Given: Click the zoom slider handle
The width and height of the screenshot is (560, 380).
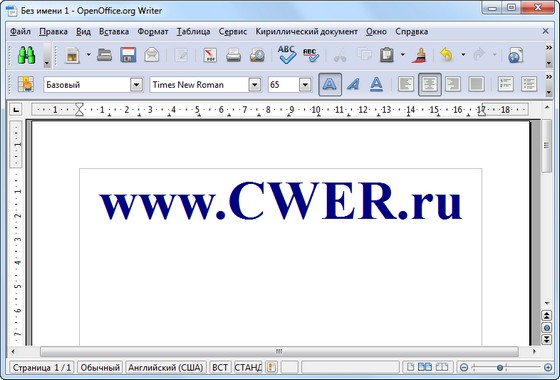Looking at the screenshot, I should pos(500,367).
